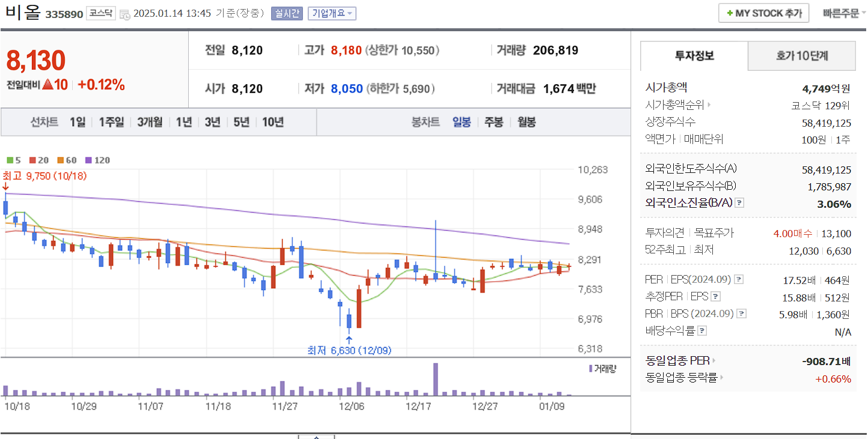This screenshot has width=868, height=439.
Task: Switch to the 호가 10단계 tab
Action: click(x=802, y=56)
